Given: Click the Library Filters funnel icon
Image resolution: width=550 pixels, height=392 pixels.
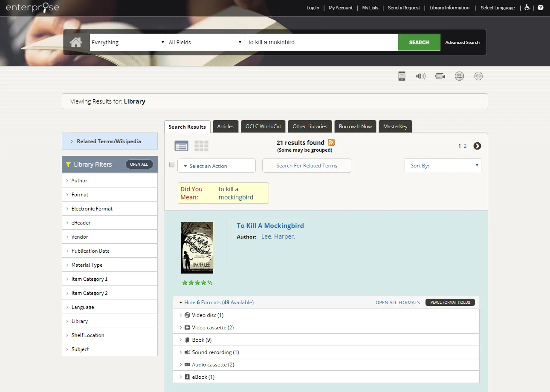Looking at the screenshot, I should point(68,164).
